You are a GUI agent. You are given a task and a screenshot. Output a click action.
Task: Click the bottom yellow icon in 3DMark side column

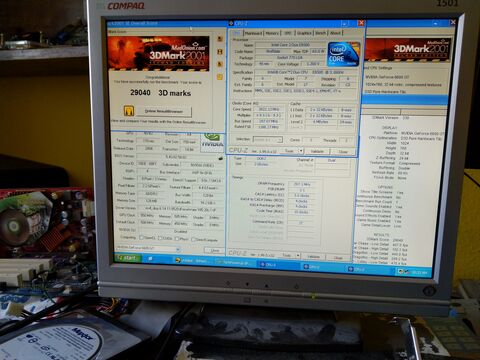[x=220, y=77]
